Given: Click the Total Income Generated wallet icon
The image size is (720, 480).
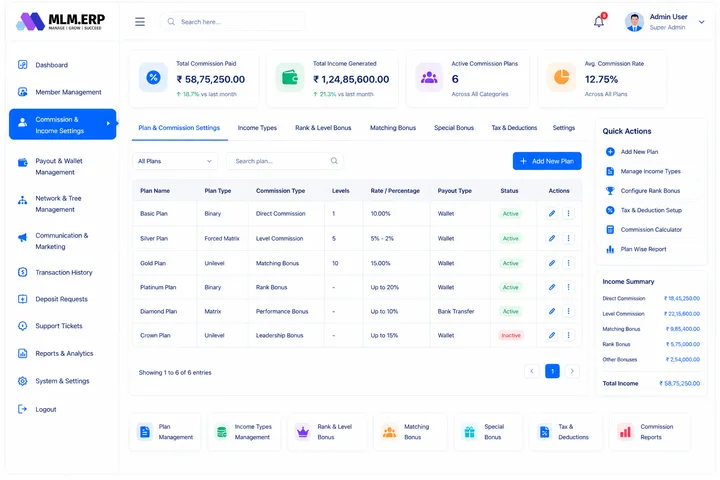Looking at the screenshot, I should [290, 78].
